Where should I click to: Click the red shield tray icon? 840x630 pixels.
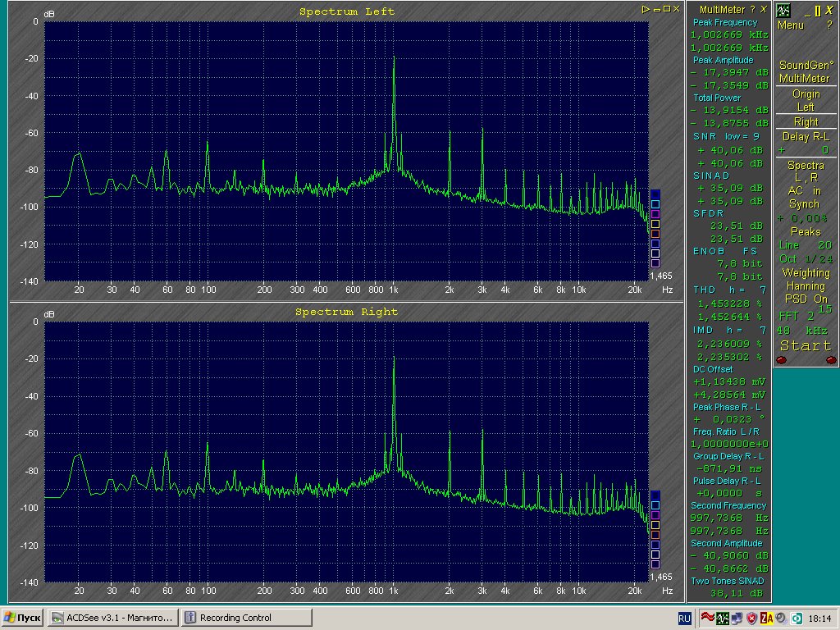[751, 618]
